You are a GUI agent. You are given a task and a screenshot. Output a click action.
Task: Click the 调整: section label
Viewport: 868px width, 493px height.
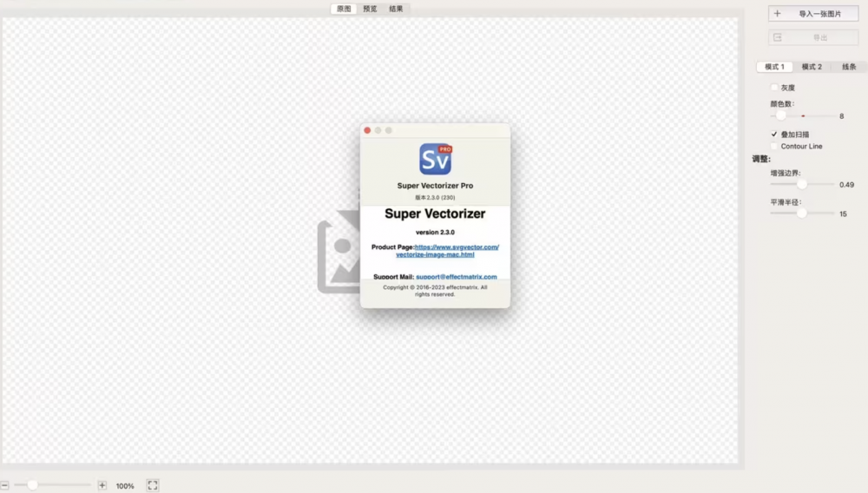pyautogui.click(x=761, y=159)
